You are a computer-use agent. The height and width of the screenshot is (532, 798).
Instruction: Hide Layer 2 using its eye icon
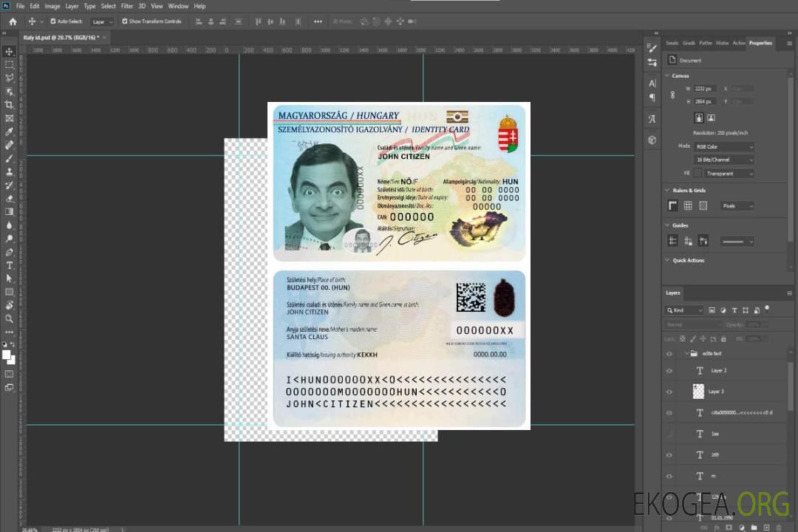pos(669,371)
